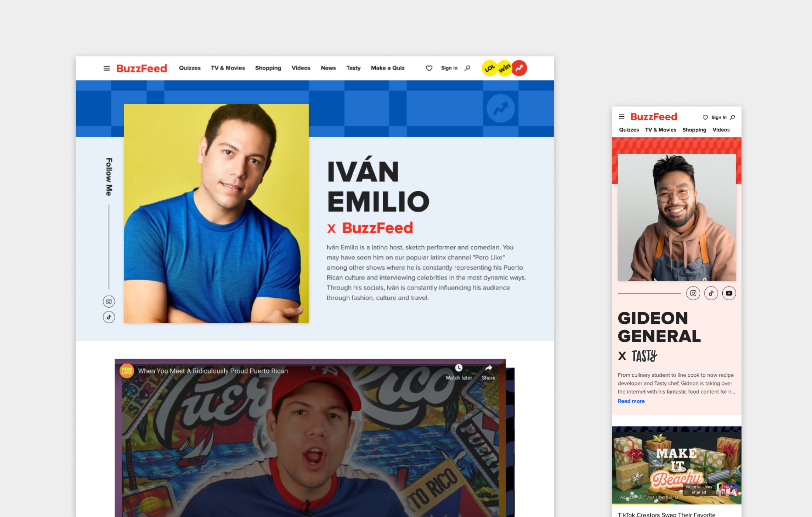Click the desktop Sign In link

pyautogui.click(x=449, y=68)
